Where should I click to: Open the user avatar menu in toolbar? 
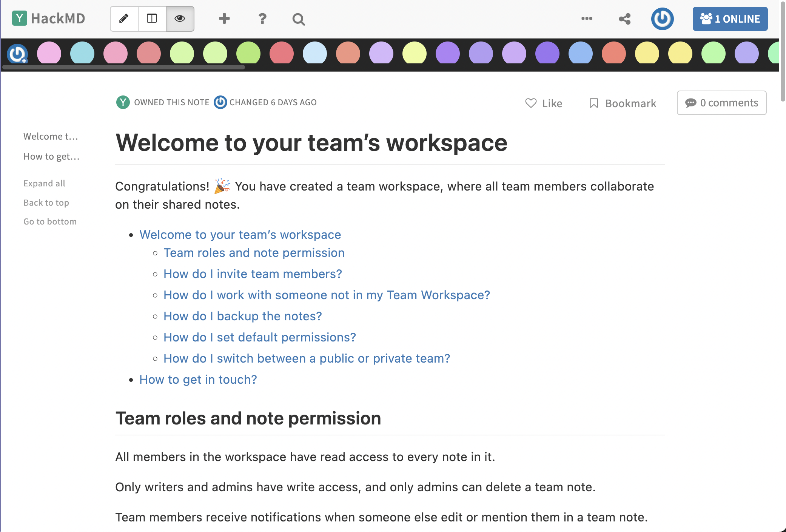662,19
